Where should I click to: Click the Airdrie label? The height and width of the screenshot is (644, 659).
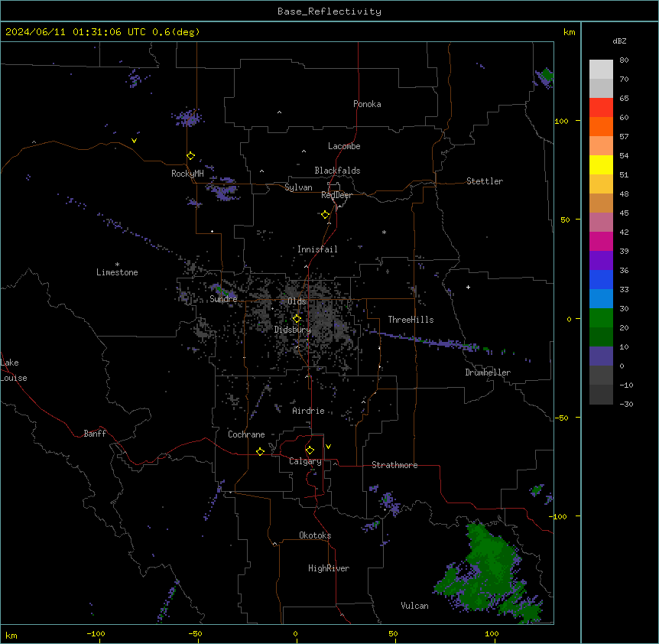[309, 411]
